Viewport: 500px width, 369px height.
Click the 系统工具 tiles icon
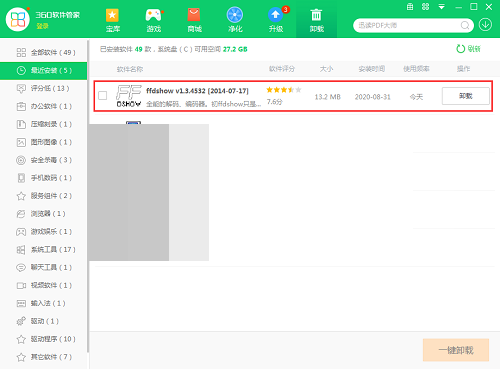pos(21,250)
